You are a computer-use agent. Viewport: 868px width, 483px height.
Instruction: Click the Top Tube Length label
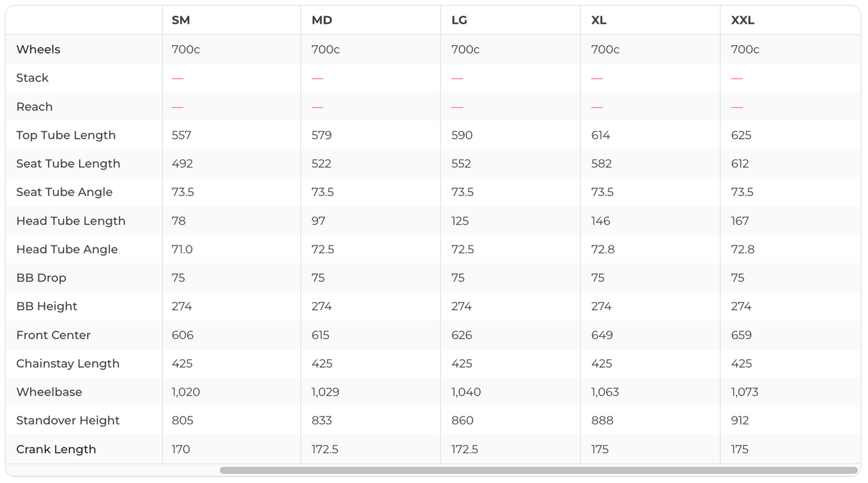66,135
